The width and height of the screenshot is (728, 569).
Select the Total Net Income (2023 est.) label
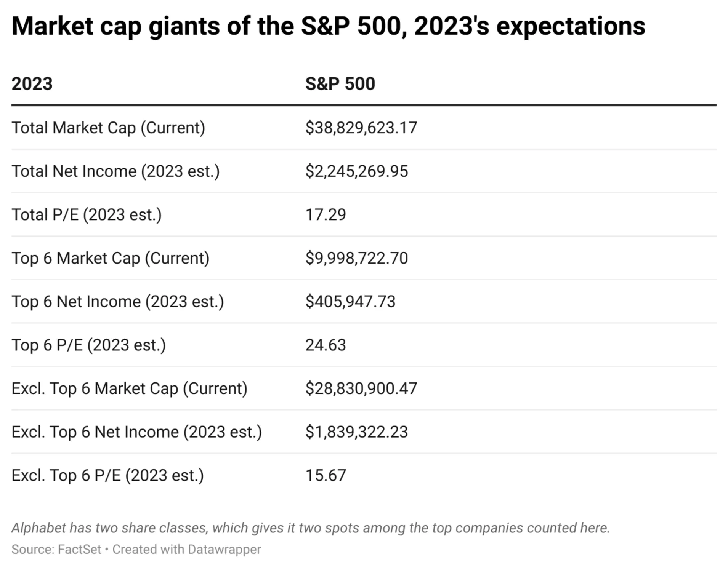[115, 171]
